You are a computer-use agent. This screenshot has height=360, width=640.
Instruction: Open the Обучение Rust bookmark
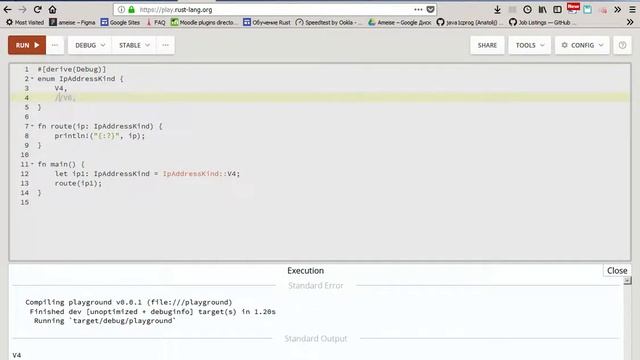click(267, 22)
